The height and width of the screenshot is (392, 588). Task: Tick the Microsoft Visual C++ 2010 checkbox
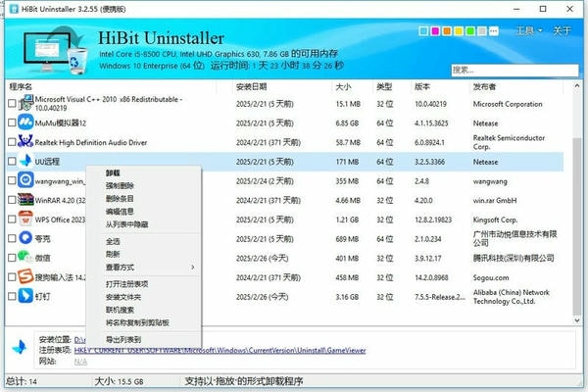[12, 103]
